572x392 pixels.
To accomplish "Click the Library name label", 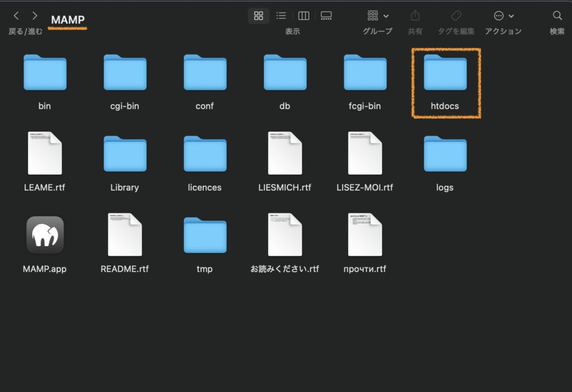I will (x=125, y=188).
